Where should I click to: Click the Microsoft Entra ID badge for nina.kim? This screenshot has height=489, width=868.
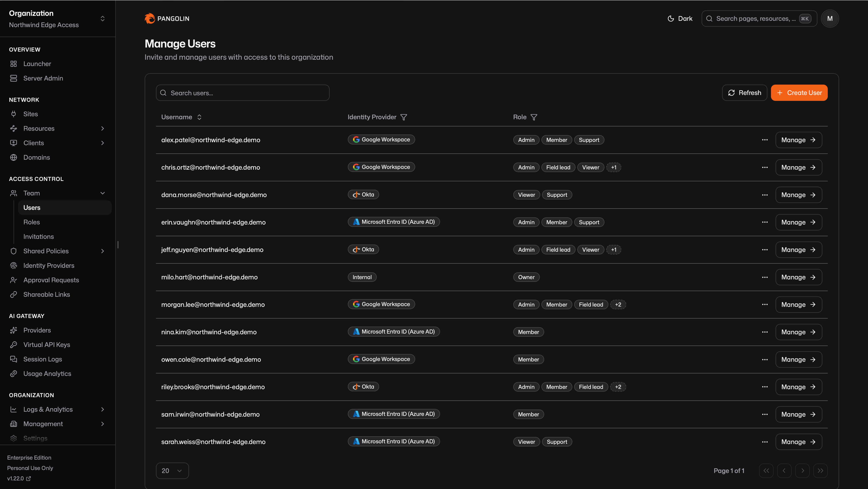[394, 332]
